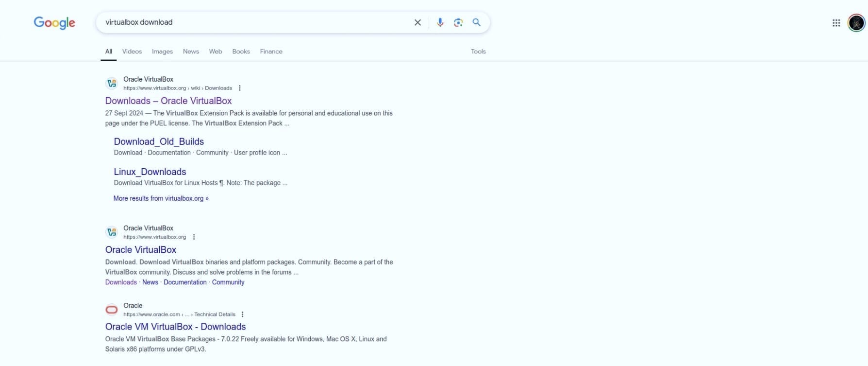The width and height of the screenshot is (868, 366).
Task: Click VirtualBox favicon beside second Oracle VirtualBox result
Action: pos(112,232)
